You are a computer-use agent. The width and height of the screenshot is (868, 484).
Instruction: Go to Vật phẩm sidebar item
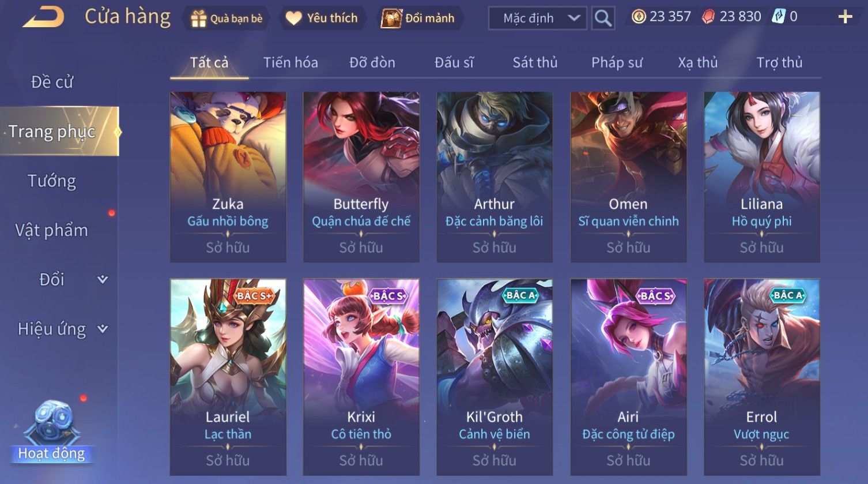(x=52, y=230)
